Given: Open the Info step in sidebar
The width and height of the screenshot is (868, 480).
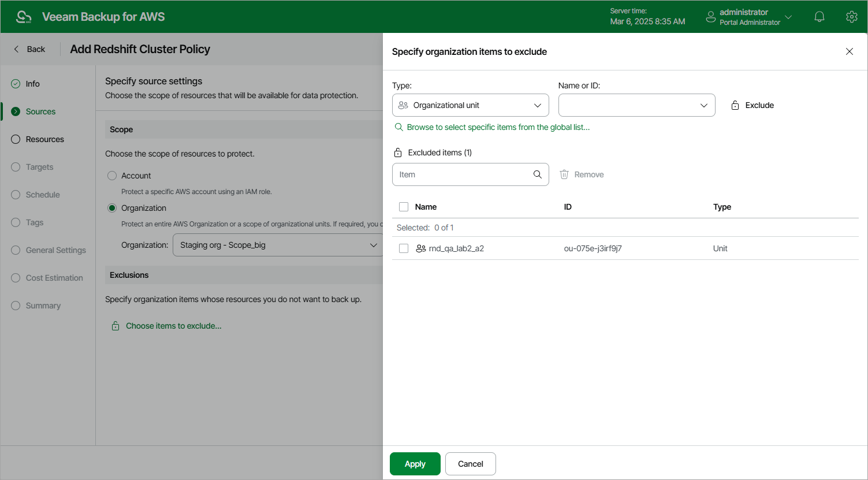Looking at the screenshot, I should point(32,84).
